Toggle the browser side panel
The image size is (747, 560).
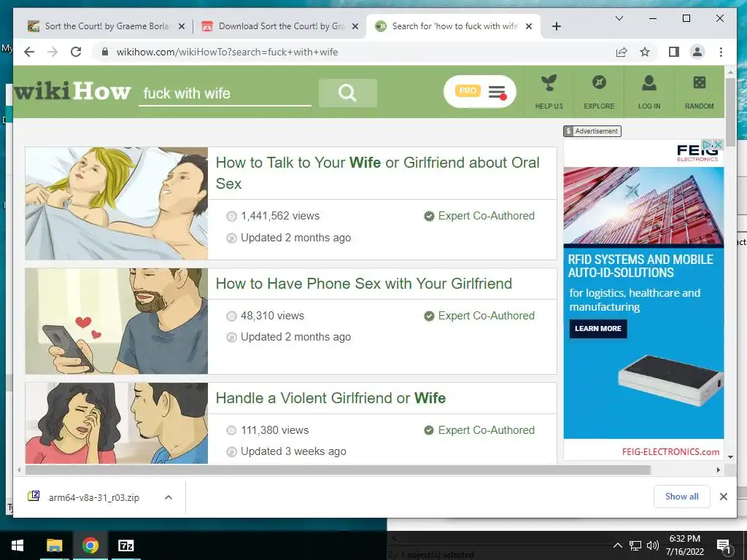673,52
